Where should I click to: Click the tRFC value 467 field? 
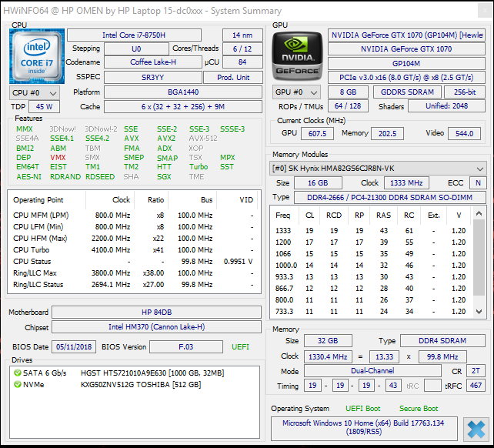pyautogui.click(x=476, y=386)
